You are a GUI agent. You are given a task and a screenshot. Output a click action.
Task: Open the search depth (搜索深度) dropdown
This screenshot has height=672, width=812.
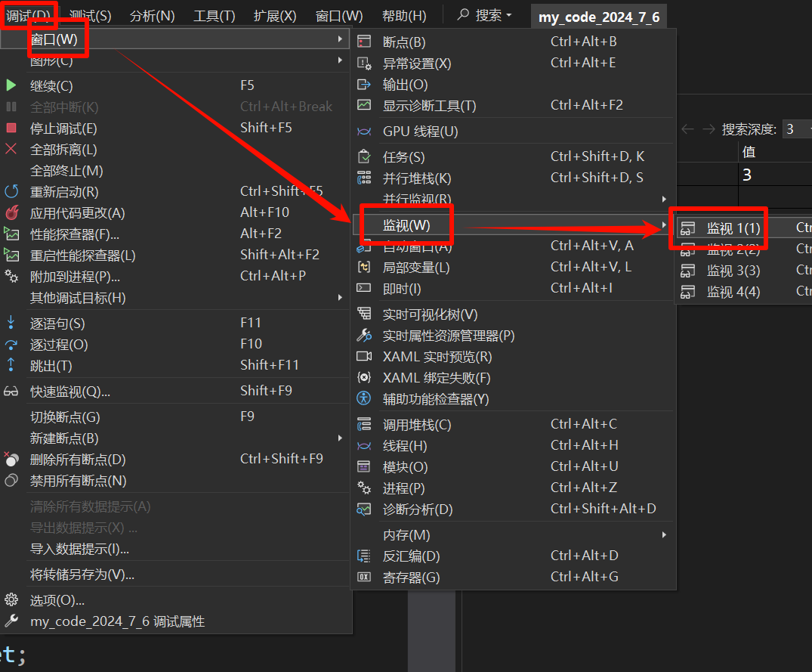click(795, 129)
